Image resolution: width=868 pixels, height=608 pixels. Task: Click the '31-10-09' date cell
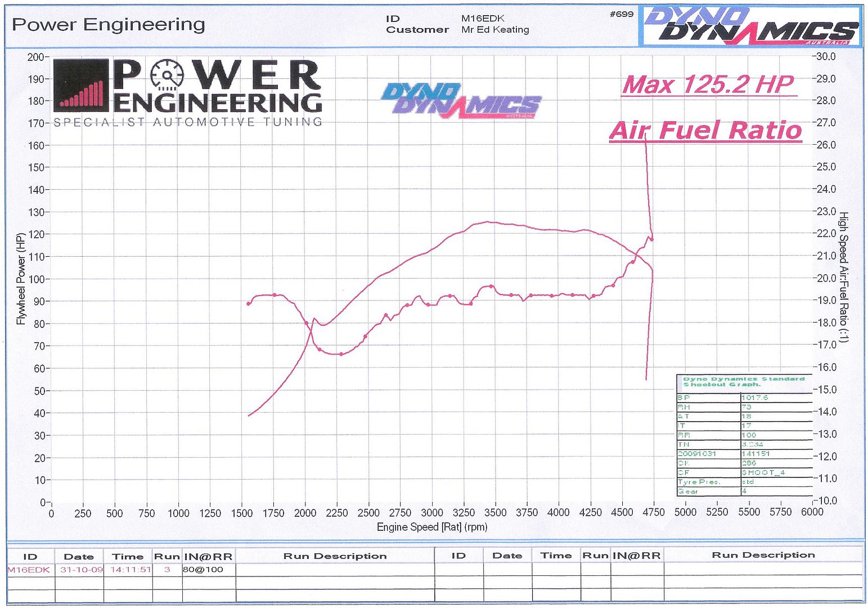pyautogui.click(x=82, y=570)
